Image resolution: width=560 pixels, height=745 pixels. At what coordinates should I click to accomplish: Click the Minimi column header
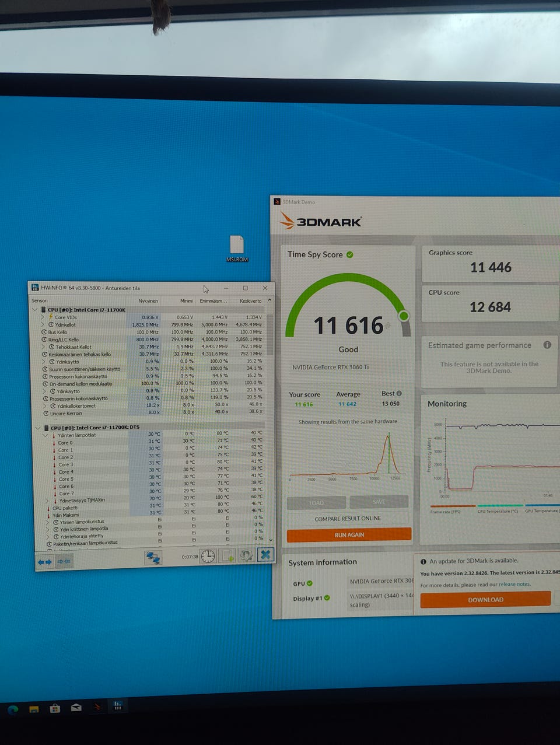[x=187, y=300]
